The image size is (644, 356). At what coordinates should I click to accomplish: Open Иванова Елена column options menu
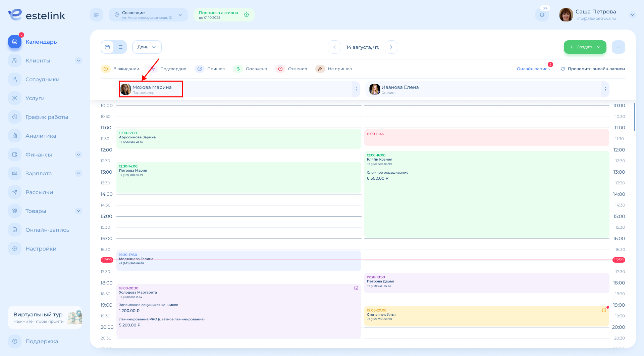pyautogui.click(x=605, y=89)
